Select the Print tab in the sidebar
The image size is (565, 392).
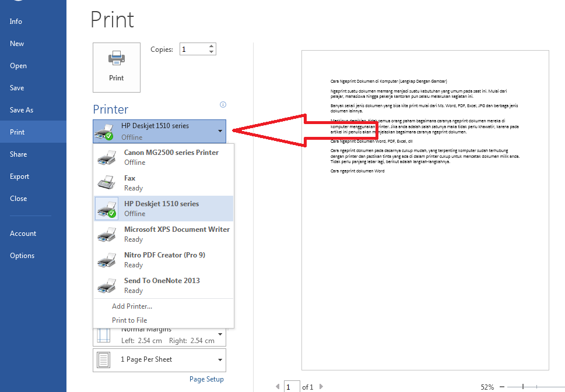coord(33,132)
